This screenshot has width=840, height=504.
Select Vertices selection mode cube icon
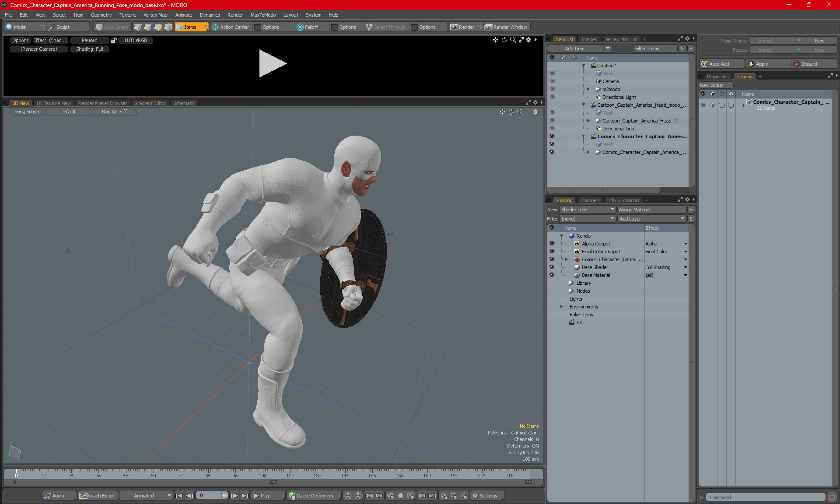pyautogui.click(x=138, y=27)
